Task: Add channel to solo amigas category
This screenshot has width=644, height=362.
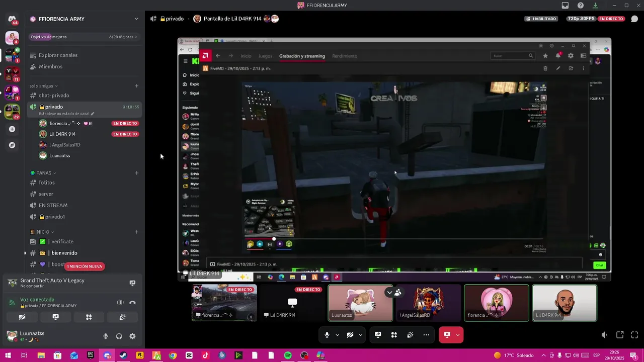Action: coord(136,86)
